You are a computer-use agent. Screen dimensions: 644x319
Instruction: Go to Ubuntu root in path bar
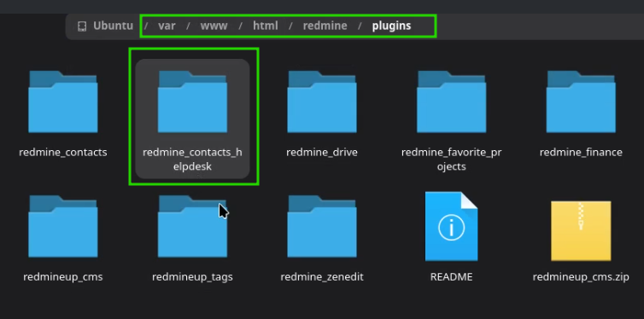(113, 26)
